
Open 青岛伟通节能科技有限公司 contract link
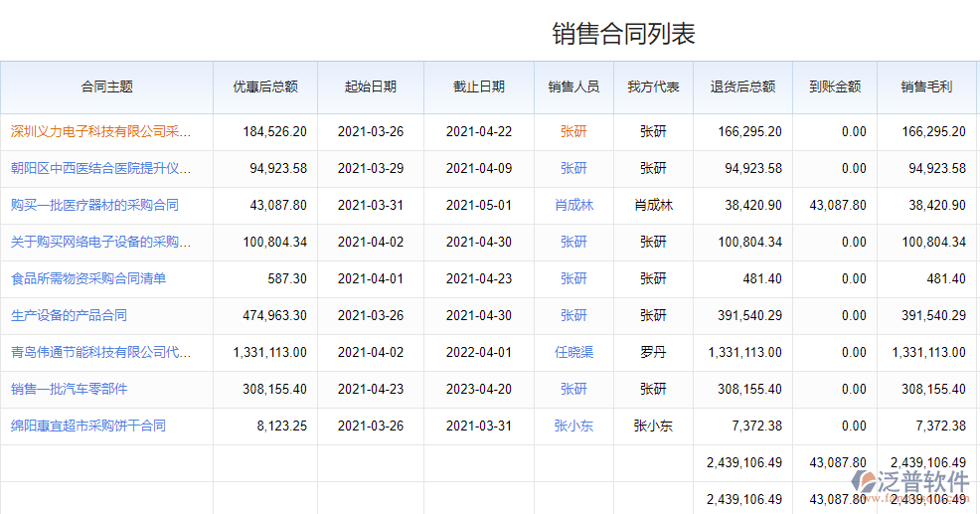[99, 352]
